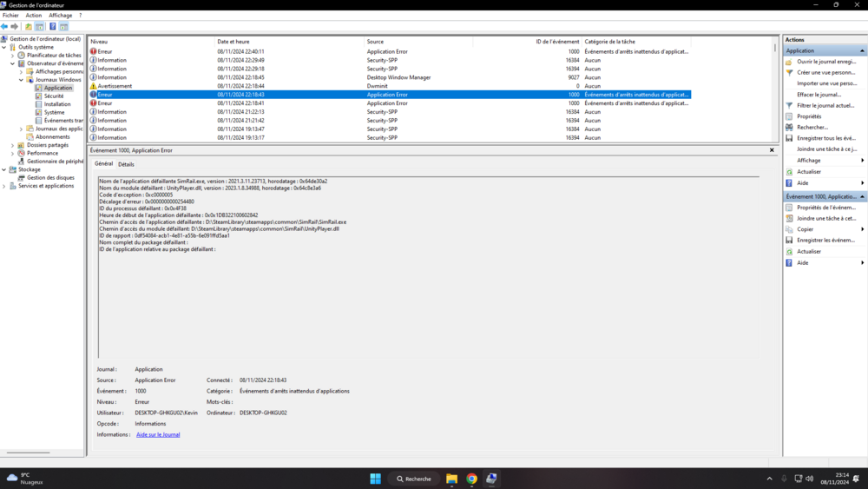
Task: Click the filter funnel icon for 'Filtrer le journal actuel'
Action: (789, 105)
